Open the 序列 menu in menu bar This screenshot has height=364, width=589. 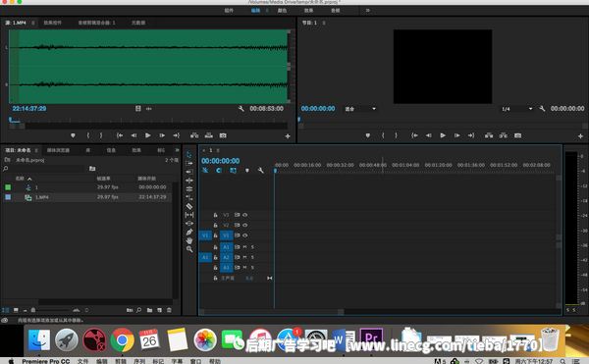[x=139, y=361]
